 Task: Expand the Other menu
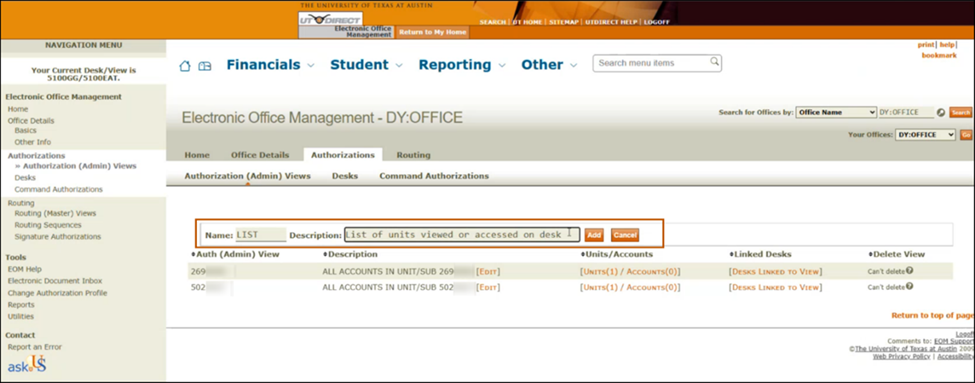point(549,65)
